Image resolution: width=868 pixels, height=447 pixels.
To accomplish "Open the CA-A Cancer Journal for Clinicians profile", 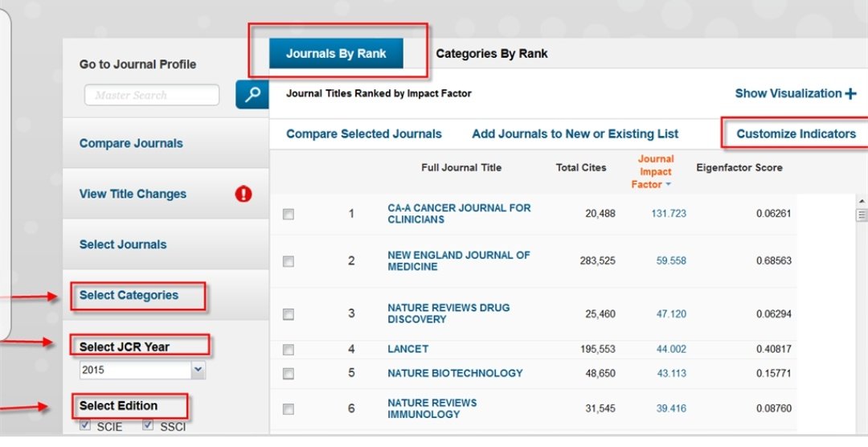I will click(459, 214).
